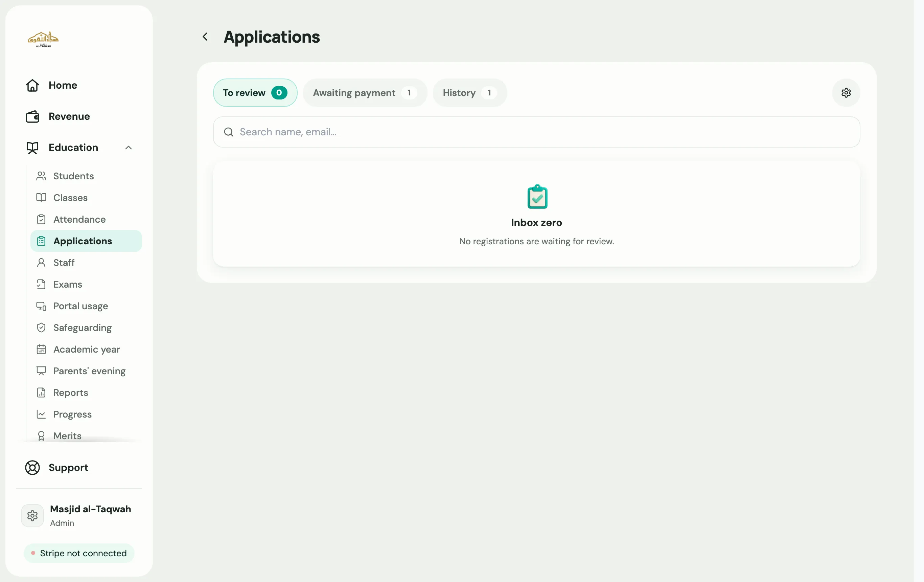
Task: Open the Staff person icon
Action: (41, 263)
